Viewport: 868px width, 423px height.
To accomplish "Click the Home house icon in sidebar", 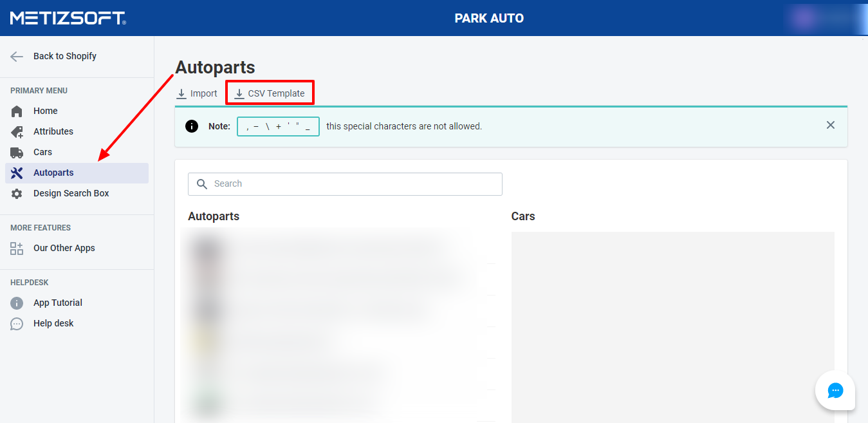I will point(17,111).
